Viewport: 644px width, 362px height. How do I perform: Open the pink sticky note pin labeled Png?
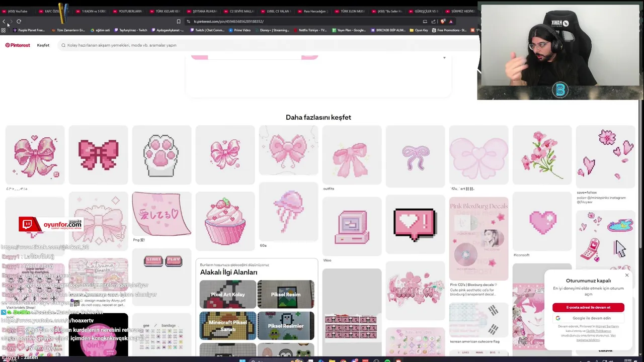pos(162,214)
